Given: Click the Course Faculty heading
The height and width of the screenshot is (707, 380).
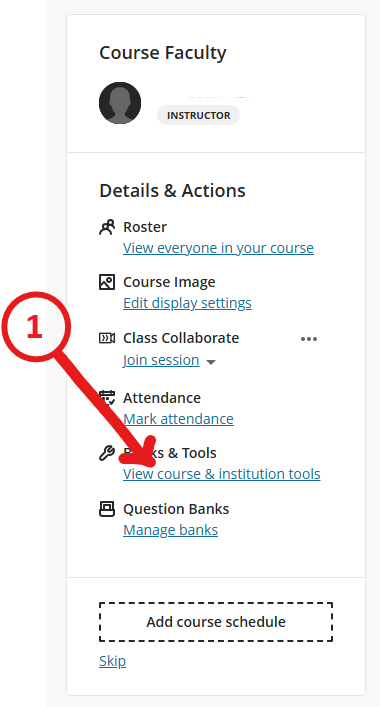Looking at the screenshot, I should (x=163, y=53).
